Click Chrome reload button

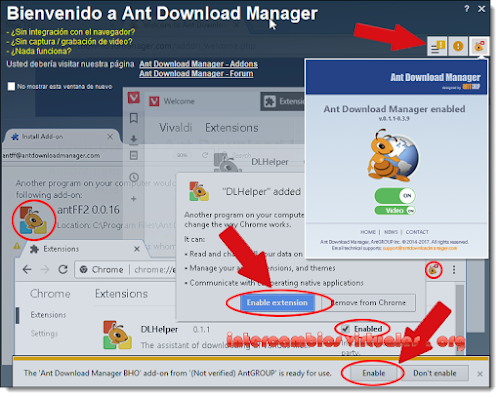click(x=63, y=269)
